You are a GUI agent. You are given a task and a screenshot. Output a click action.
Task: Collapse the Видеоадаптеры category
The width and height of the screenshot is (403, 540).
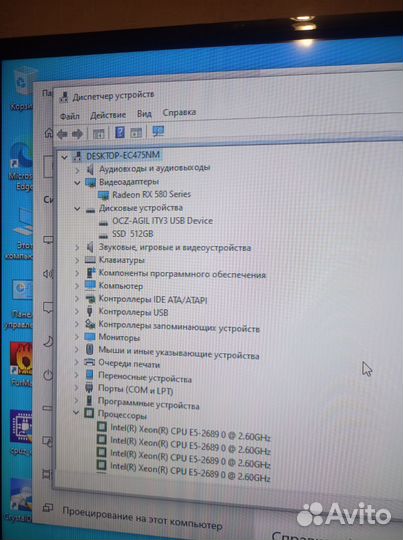[77, 183]
